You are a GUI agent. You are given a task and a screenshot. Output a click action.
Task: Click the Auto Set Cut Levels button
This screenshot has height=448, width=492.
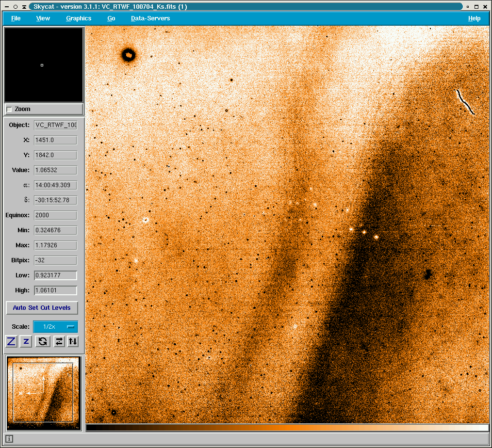(42, 308)
